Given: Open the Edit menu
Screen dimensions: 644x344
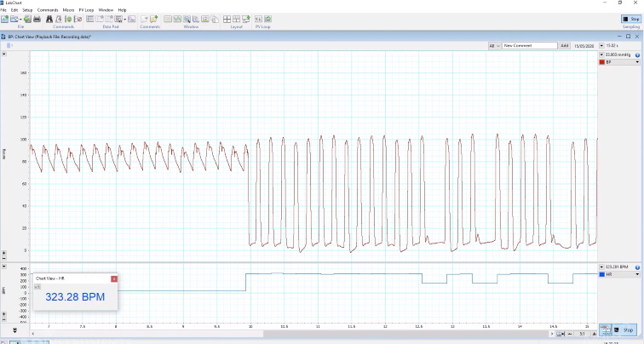Looking at the screenshot, I should pyautogui.click(x=14, y=10).
